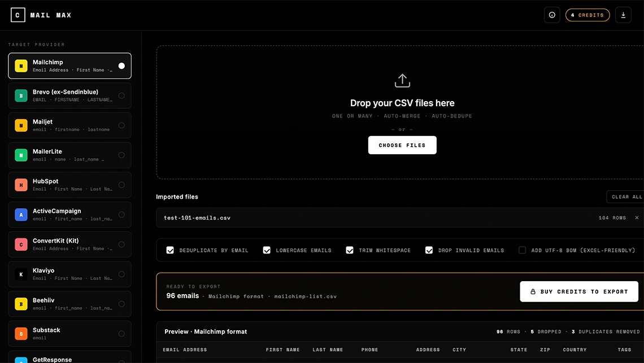The width and height of the screenshot is (644, 363).
Task: Click Clear All imported files
Action: coord(626,196)
